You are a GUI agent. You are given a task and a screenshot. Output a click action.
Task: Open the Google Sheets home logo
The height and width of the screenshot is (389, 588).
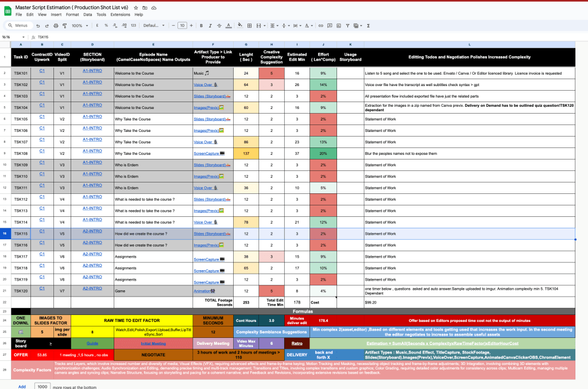click(7, 11)
